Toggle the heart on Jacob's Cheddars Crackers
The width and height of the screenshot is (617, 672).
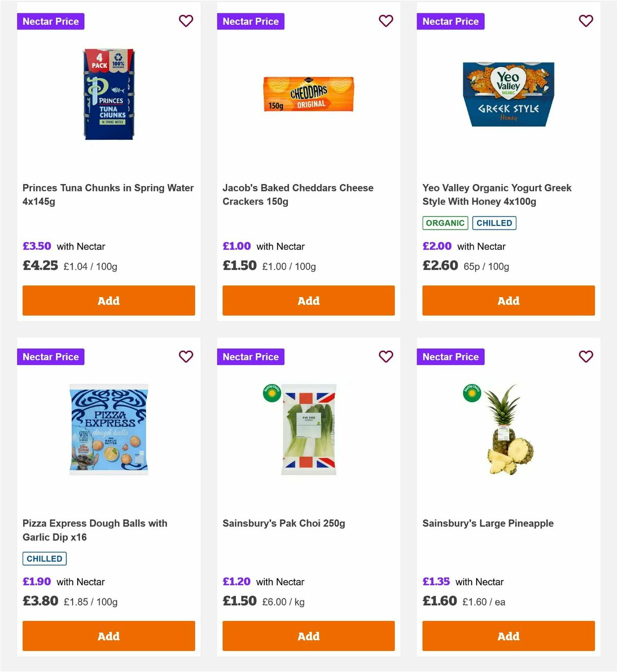tap(386, 21)
